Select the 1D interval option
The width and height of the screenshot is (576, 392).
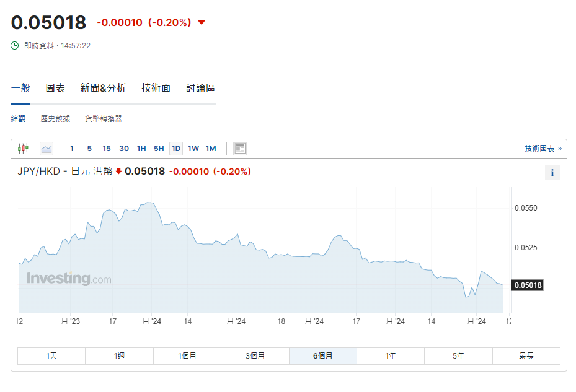pos(176,149)
